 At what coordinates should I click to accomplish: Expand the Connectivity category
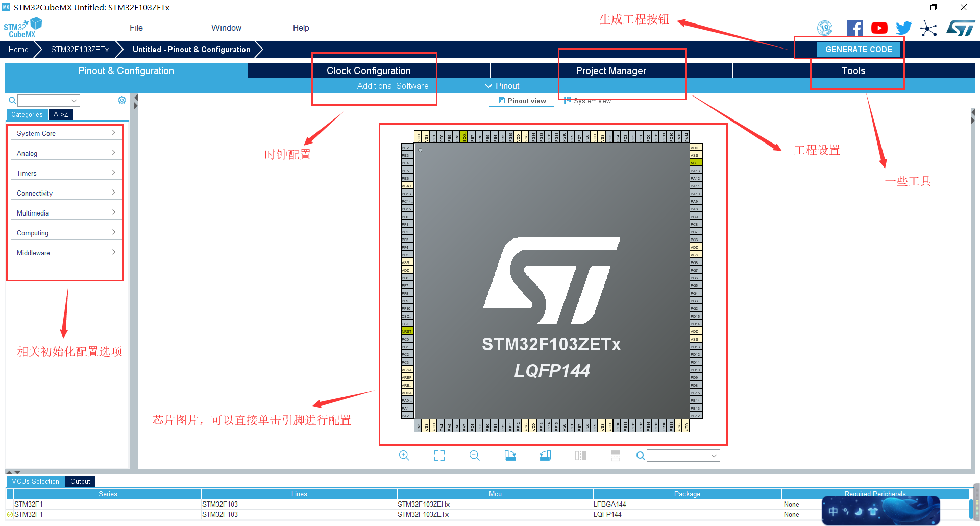point(66,193)
